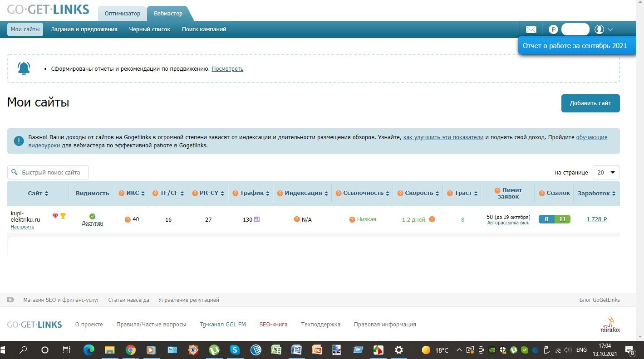Open Поиск кампаний in the navigation

click(204, 29)
